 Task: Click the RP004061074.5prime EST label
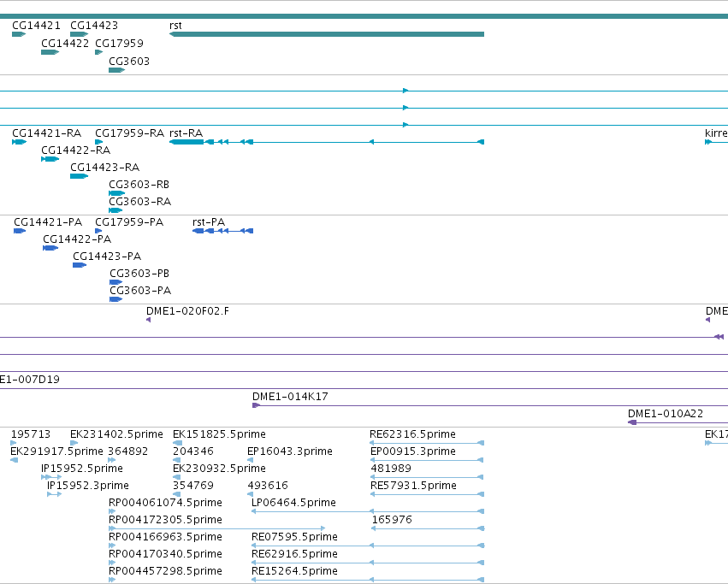[x=165, y=504]
